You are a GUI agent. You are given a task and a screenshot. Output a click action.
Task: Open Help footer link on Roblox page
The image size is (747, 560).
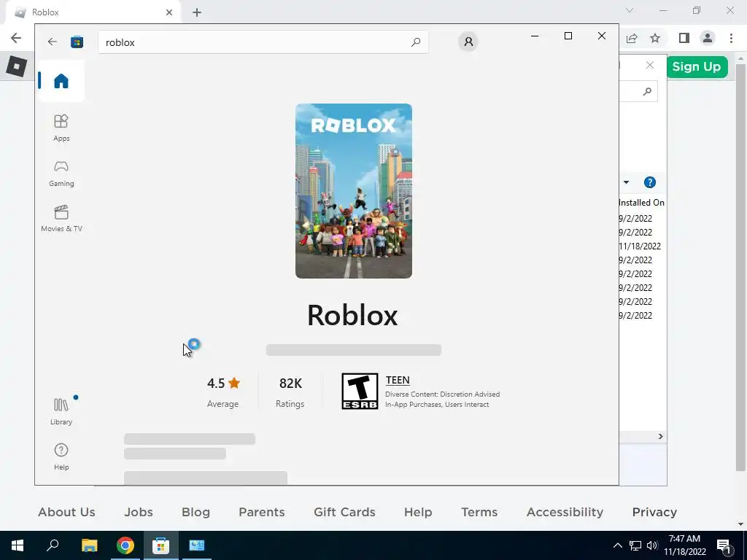[418, 512]
